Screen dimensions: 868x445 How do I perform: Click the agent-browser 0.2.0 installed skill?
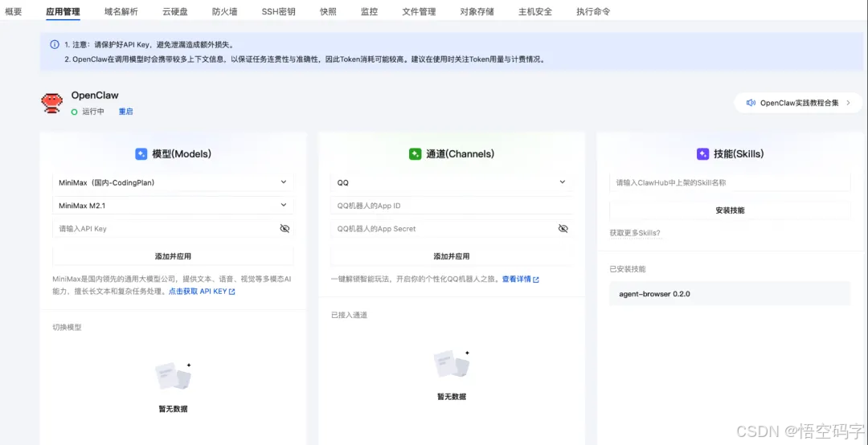pos(730,294)
